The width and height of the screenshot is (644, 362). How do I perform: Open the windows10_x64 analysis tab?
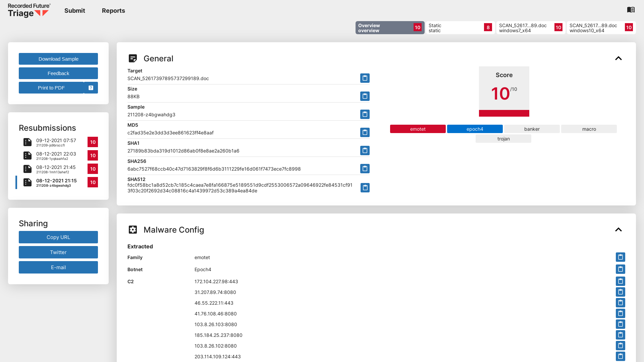pos(601,28)
